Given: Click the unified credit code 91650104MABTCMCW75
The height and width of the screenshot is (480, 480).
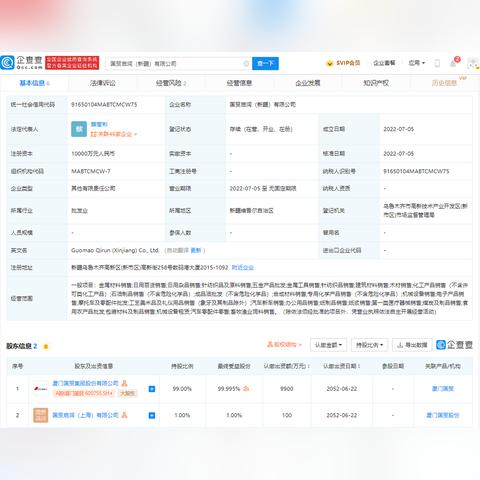Looking at the screenshot, I should [104, 105].
